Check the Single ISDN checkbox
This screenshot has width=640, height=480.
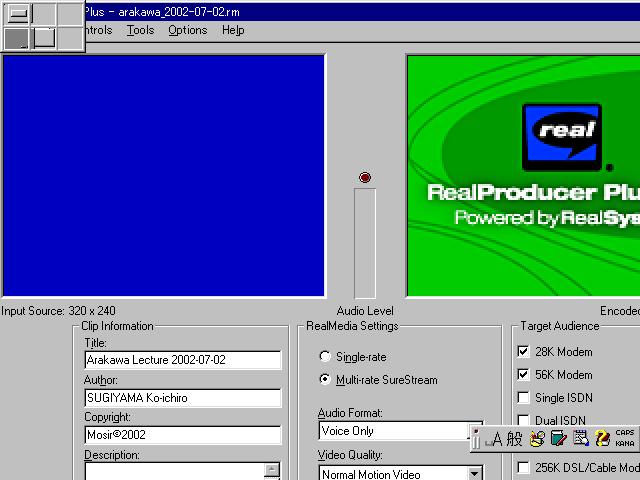(x=523, y=397)
